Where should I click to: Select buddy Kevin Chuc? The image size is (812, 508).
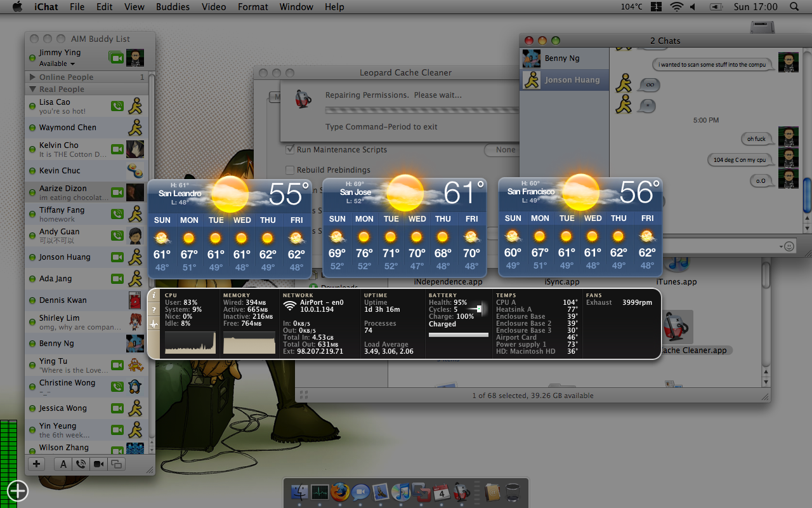coord(87,171)
